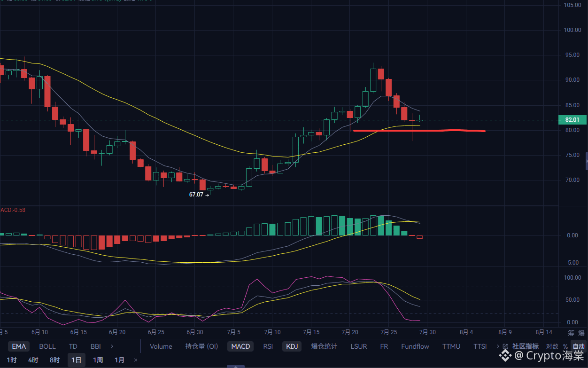Enable the LSUR indicator
Screen dimensions: 588x368
(x=359, y=346)
